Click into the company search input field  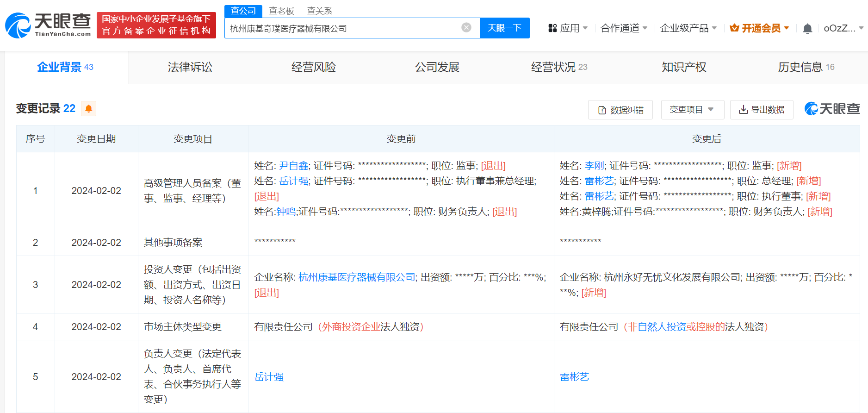[342, 28]
